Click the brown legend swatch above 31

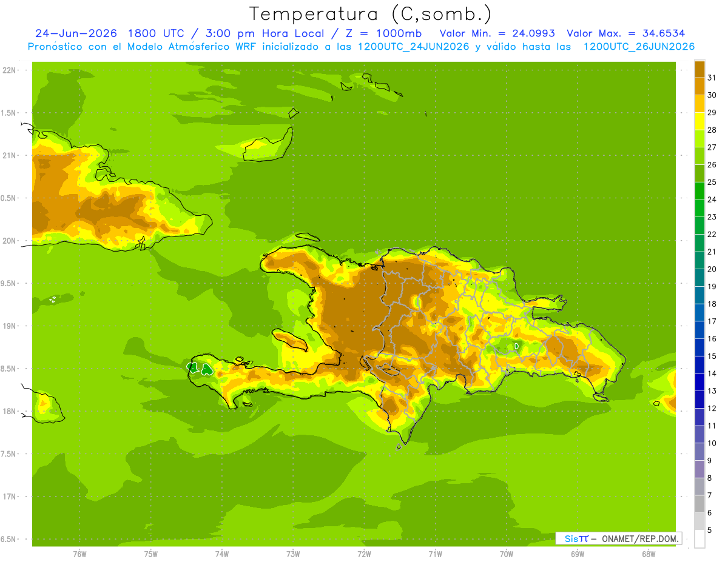[x=699, y=69]
